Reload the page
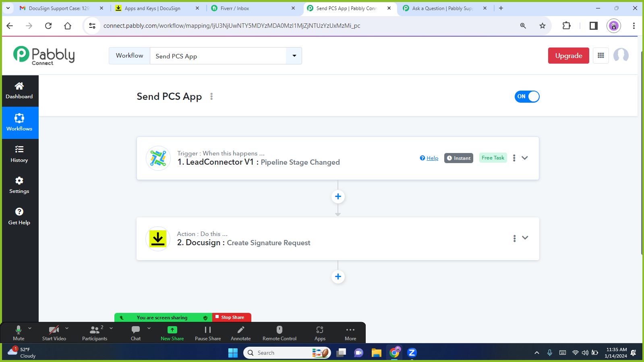This screenshot has width=644, height=362. [48, 26]
